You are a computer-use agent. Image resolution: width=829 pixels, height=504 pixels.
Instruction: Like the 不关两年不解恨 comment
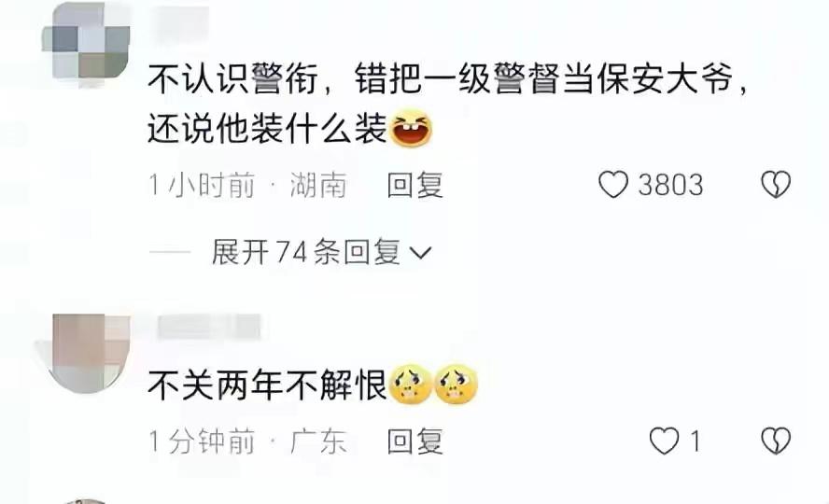coord(664,441)
